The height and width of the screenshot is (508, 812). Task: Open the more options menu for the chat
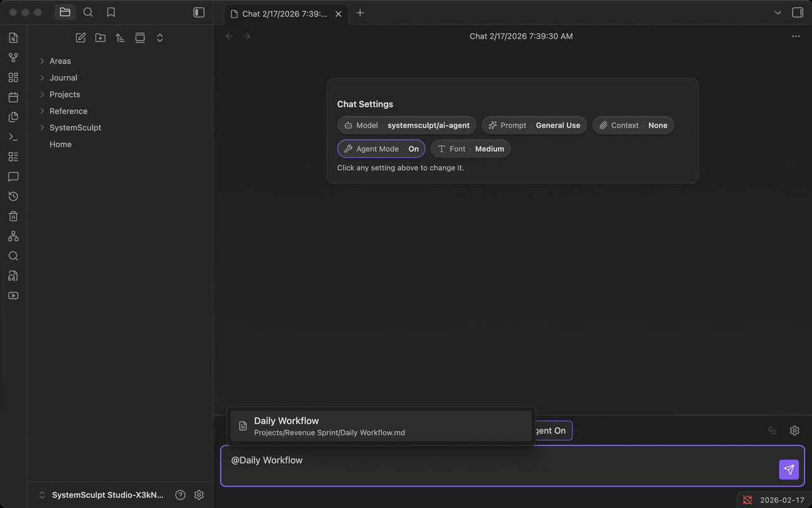pyautogui.click(x=796, y=36)
